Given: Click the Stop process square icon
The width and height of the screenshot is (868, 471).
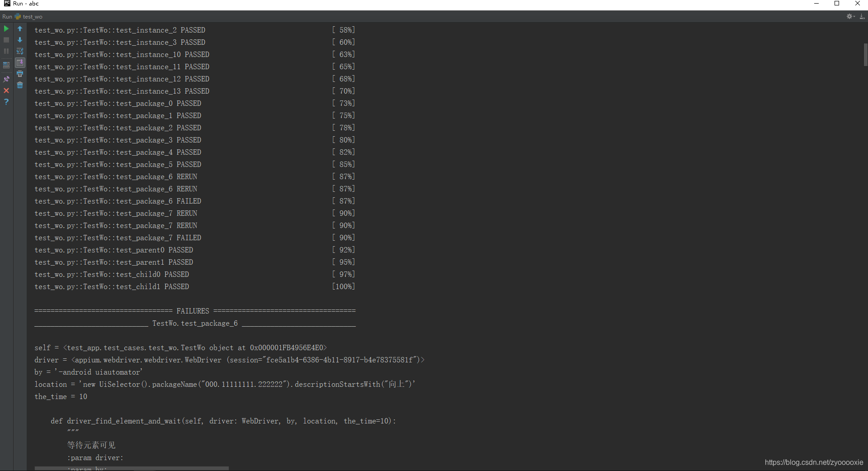Looking at the screenshot, I should [6, 40].
